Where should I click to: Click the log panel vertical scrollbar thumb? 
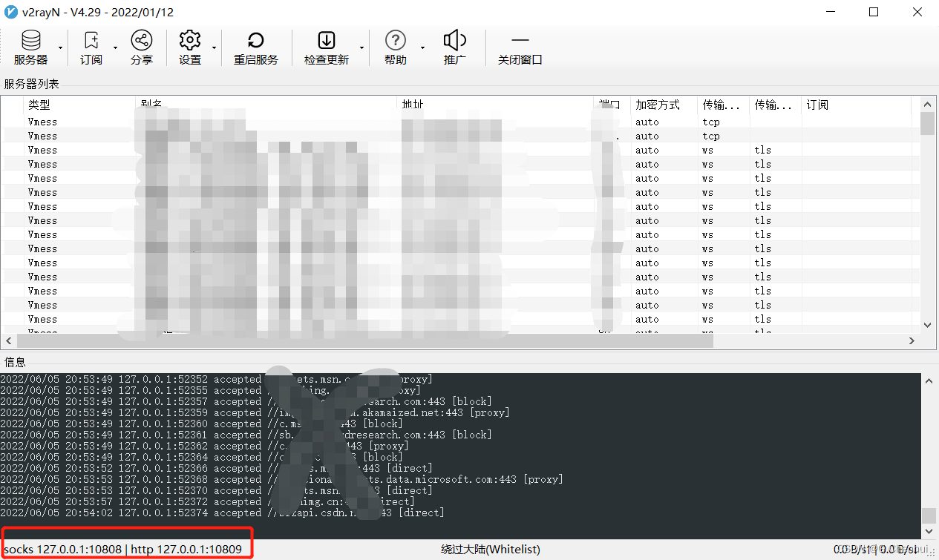(928, 516)
